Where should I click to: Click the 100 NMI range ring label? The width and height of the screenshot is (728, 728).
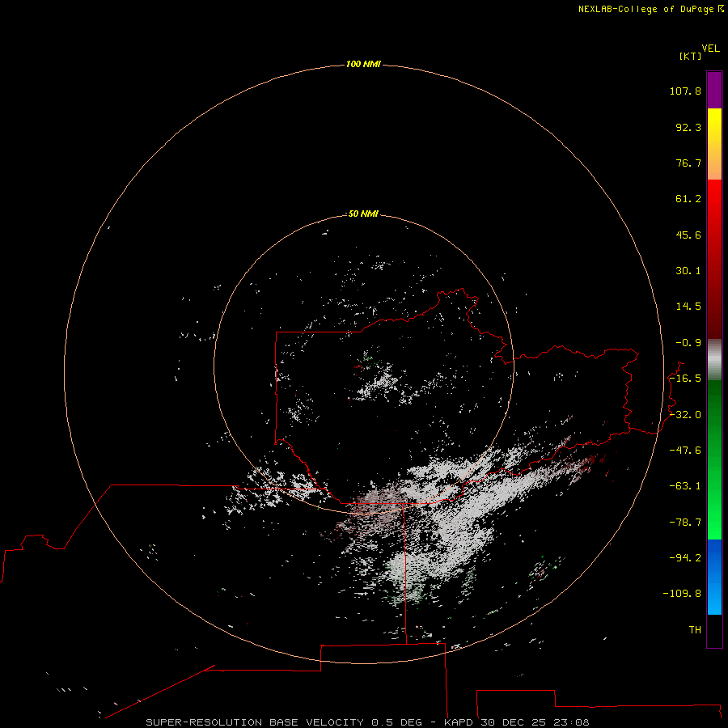coord(363,64)
